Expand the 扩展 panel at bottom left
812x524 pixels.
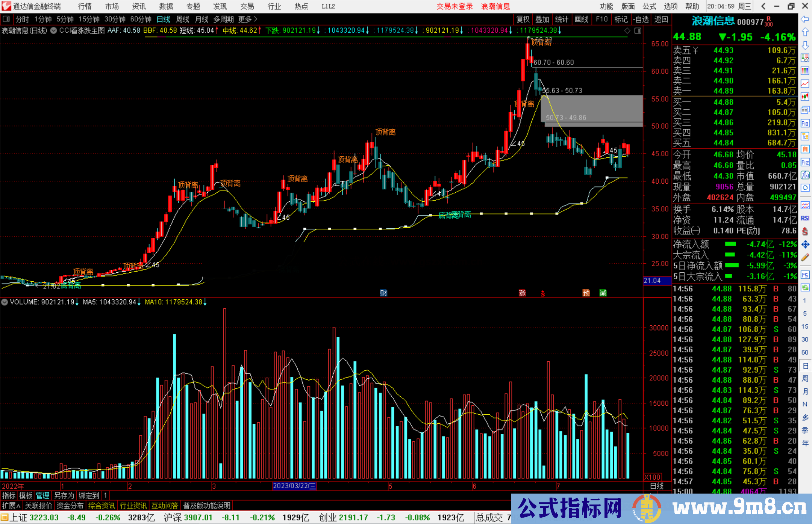[x=11, y=506]
